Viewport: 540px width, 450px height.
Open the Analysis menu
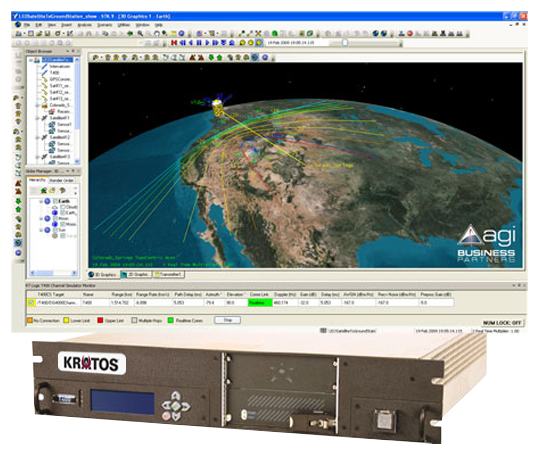click(x=84, y=25)
